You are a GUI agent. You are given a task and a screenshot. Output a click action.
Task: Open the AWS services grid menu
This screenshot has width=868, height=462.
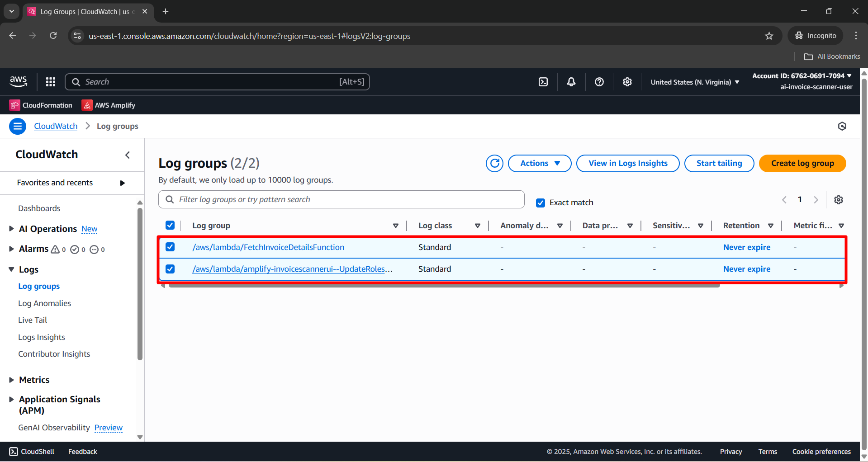(x=50, y=82)
